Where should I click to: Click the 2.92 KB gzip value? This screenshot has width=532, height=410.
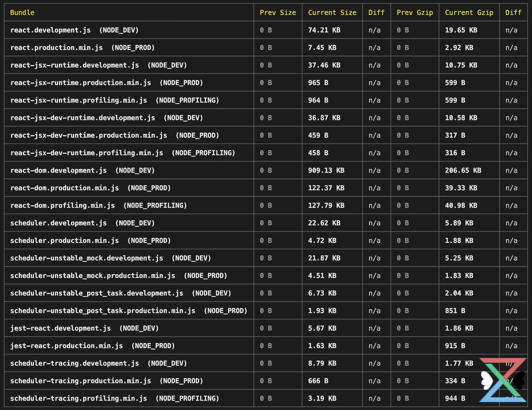click(x=459, y=48)
